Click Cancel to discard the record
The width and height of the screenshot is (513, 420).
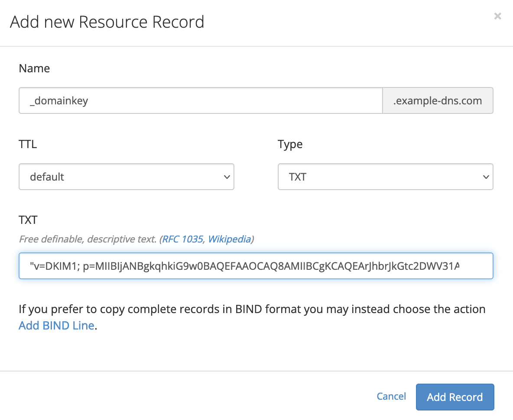click(391, 396)
